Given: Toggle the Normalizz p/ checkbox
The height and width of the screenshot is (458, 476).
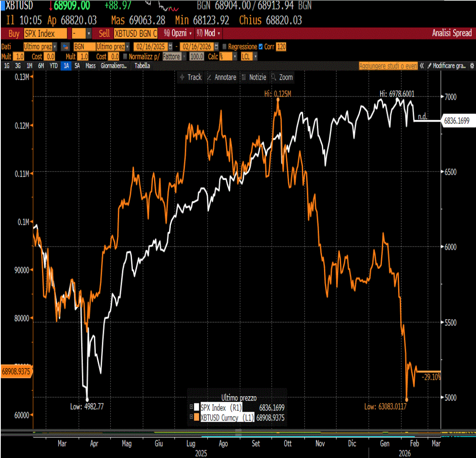Looking at the screenshot, I should (125, 57).
